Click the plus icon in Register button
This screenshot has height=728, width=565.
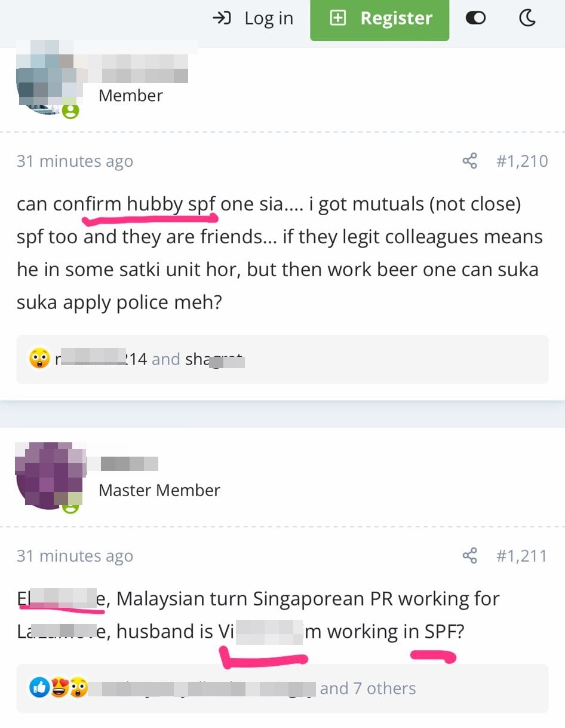click(x=338, y=19)
